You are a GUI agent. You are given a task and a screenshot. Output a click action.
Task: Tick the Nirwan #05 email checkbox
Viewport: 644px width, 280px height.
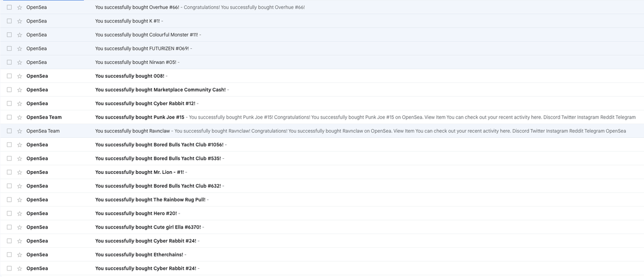[x=9, y=62]
